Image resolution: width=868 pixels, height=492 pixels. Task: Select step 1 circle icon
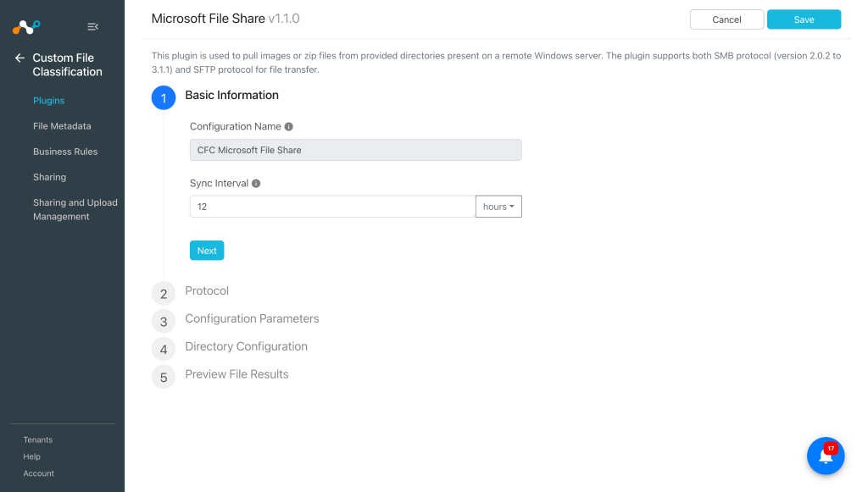tap(164, 98)
